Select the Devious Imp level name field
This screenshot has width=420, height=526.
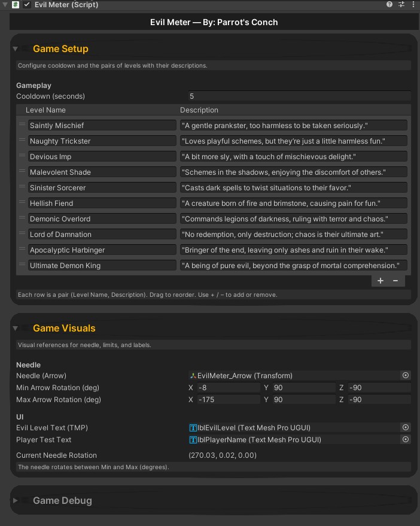pos(102,157)
